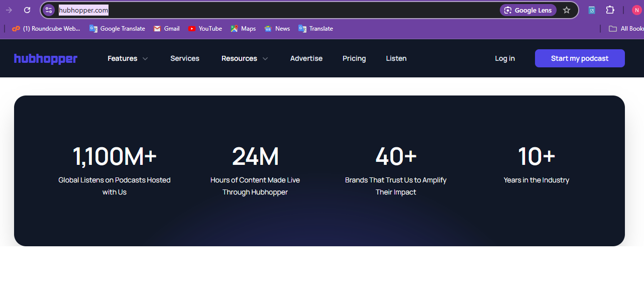Click the 24M statistic
This screenshot has height=289, width=644.
255,156
